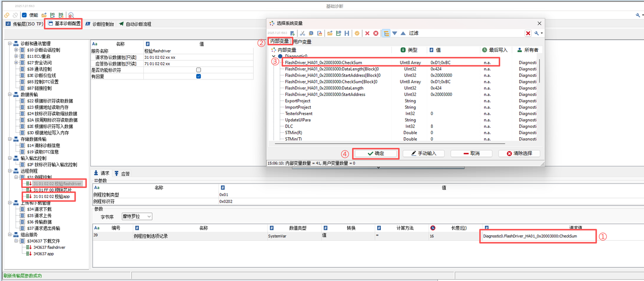This screenshot has width=644, height=281.
Task: Collapse the 数据传输 tree group
Action: click(x=10, y=95)
